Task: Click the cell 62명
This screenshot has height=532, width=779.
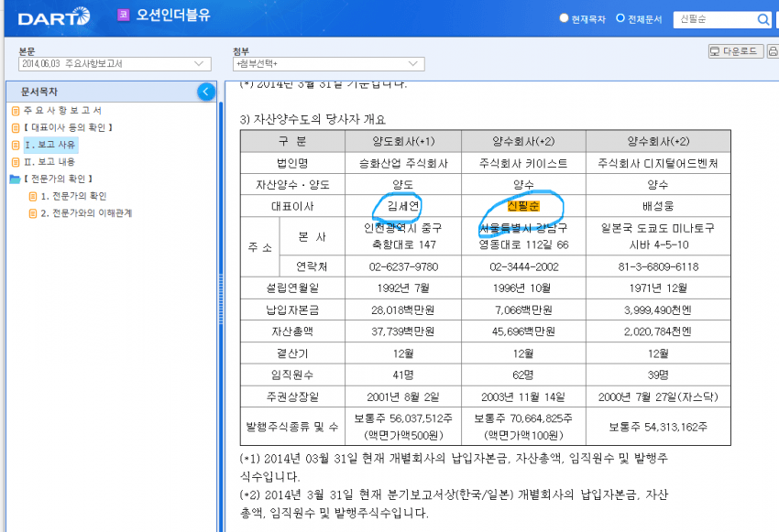Action: pyautogui.click(x=523, y=375)
